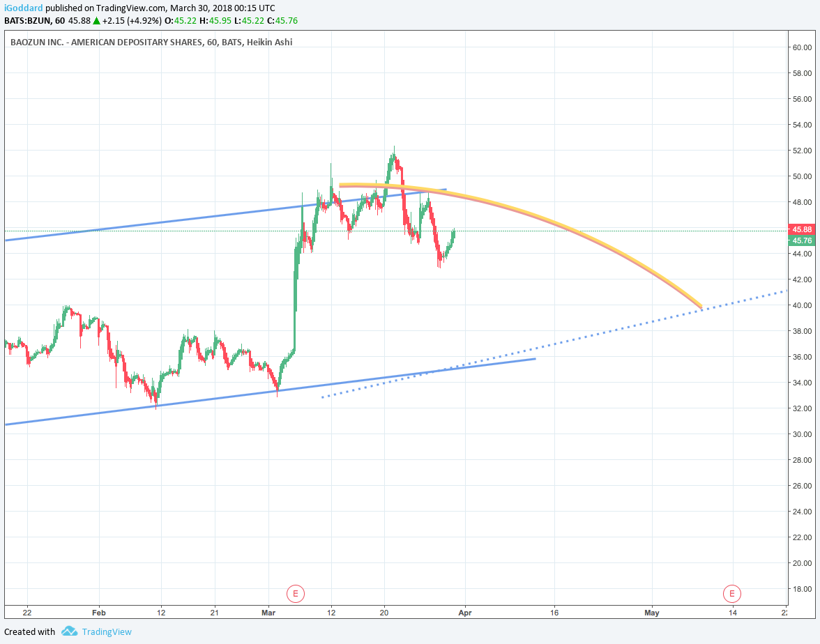Click the TradingView cloud logo icon
Image resolution: width=820 pixels, height=644 pixels.
[69, 631]
